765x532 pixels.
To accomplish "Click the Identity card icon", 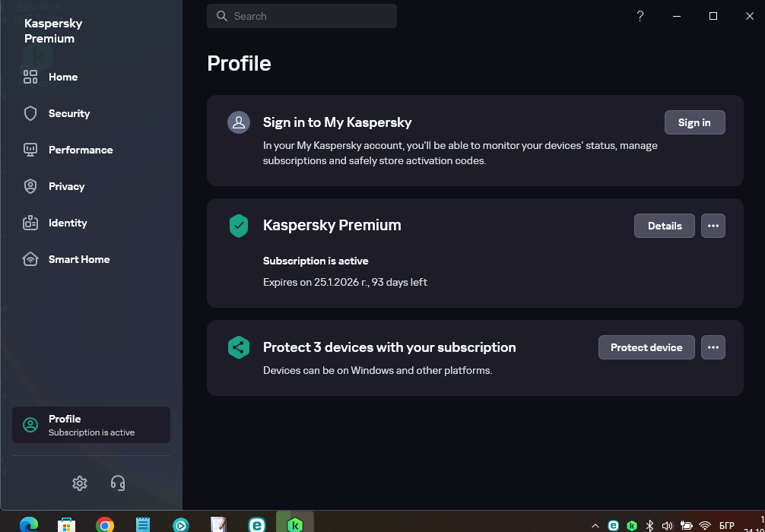I will (x=30, y=223).
